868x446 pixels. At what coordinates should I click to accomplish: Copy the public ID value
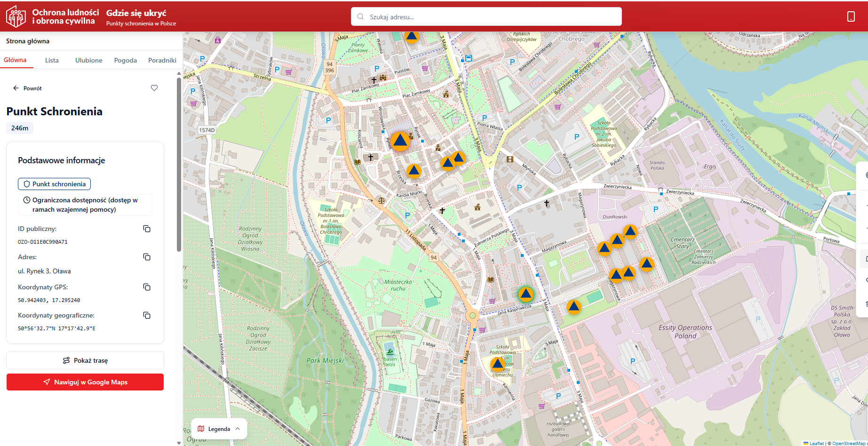coord(147,229)
